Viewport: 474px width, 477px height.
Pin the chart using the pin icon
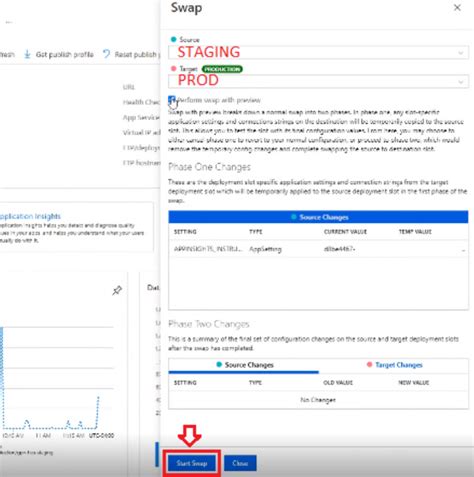click(x=117, y=290)
